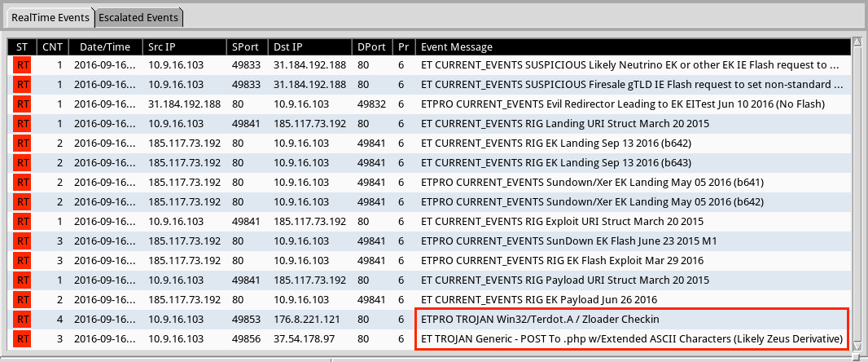868x362 pixels.
Task: Click the red RT status of the Zloader Checkin event
Action: point(23,319)
